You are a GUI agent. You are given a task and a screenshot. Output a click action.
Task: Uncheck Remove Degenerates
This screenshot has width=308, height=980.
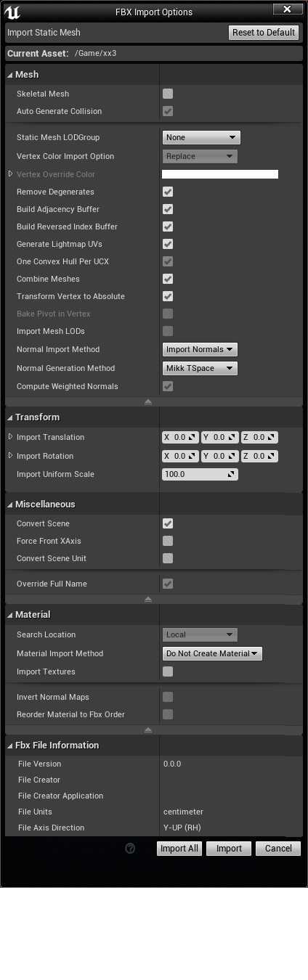click(168, 192)
